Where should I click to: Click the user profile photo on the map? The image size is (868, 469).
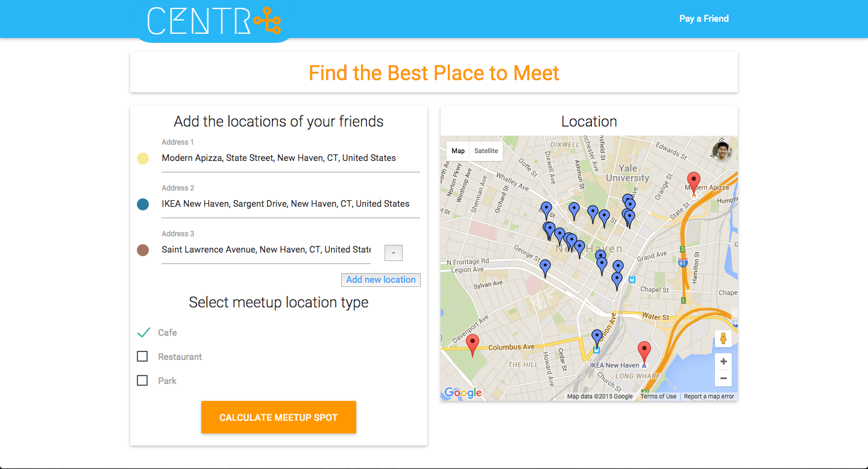[722, 151]
